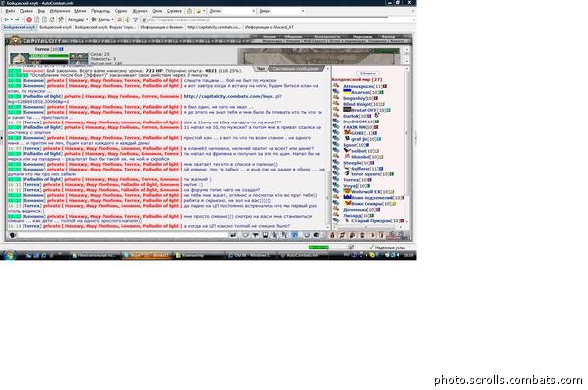Click the Windows Start orb
This screenshot has height=390, width=588.
[9, 255]
